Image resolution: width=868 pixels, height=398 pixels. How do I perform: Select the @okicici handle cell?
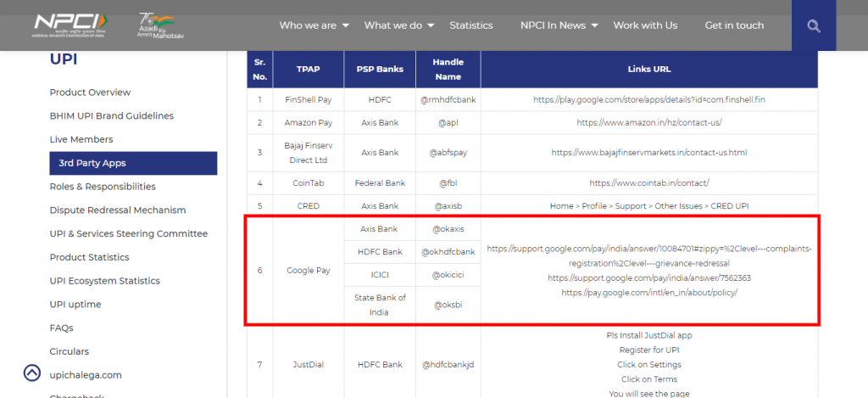(448, 275)
